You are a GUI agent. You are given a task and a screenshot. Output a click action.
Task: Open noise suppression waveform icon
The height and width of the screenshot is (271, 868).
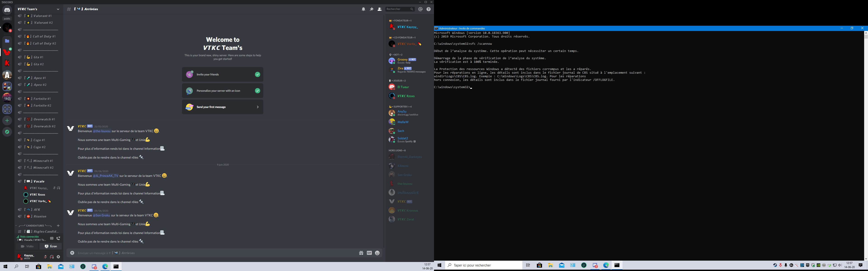coord(52,238)
